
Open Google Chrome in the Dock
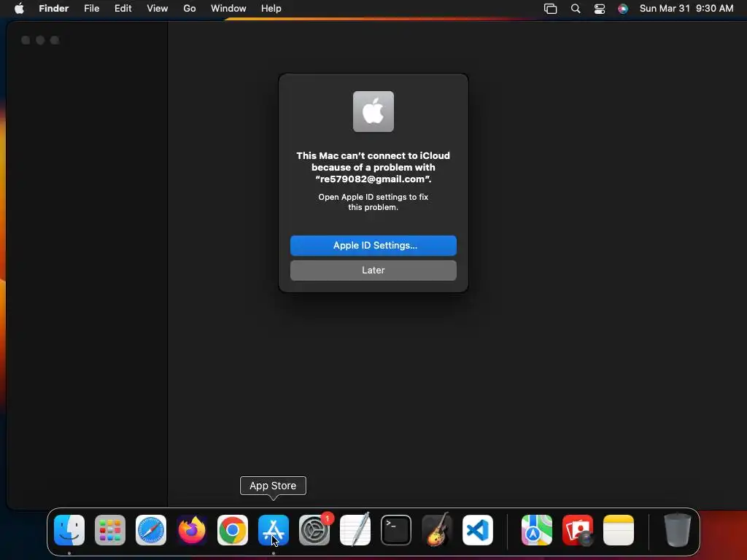pyautogui.click(x=233, y=530)
